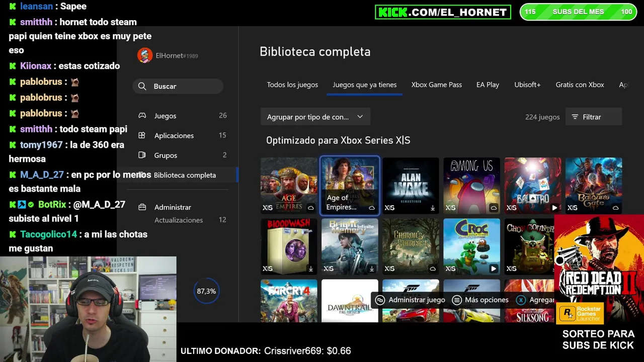Click the X button icon next to Agregar
The width and height of the screenshot is (644, 362).
(521, 300)
